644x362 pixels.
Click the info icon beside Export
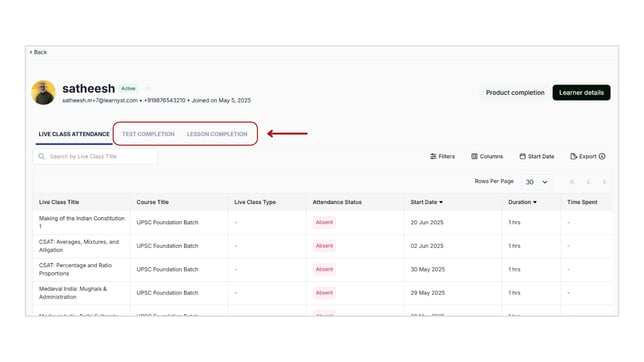(x=602, y=156)
